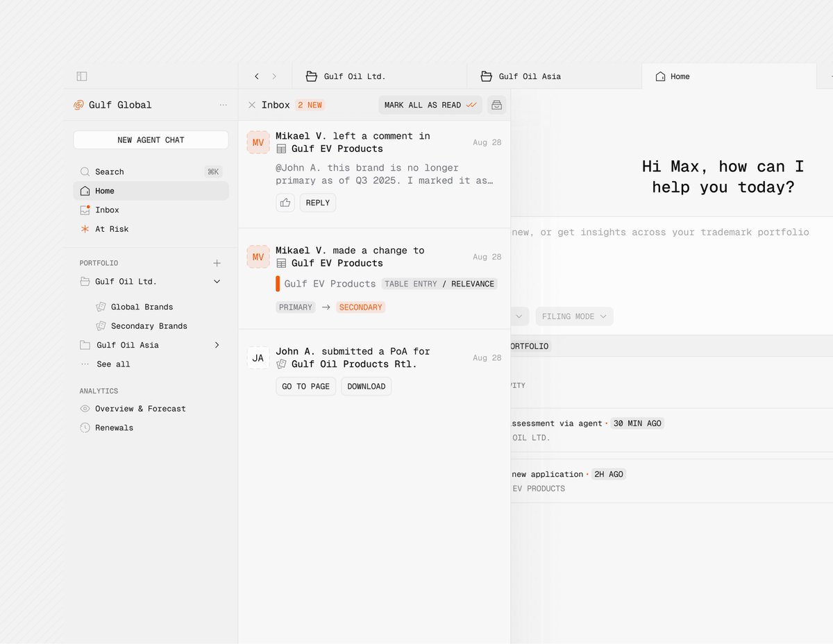Click the At Risk asterisk icon
This screenshot has width=833, height=644.
(x=85, y=229)
